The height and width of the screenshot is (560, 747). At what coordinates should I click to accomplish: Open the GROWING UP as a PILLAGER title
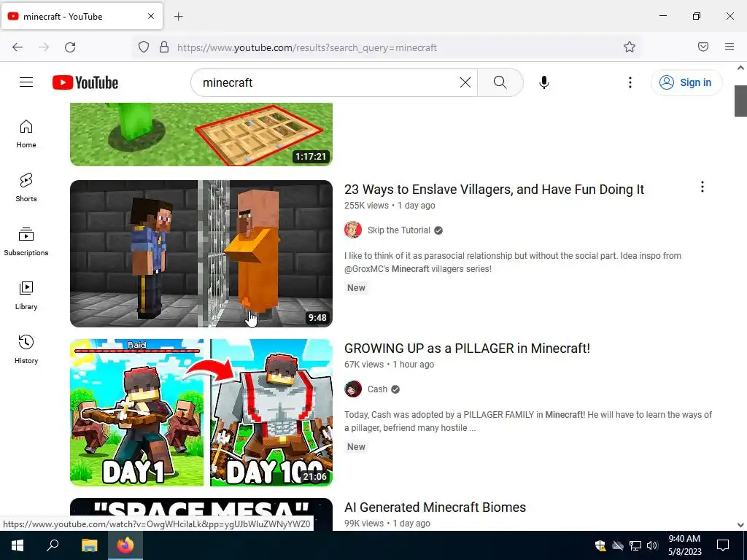pyautogui.click(x=467, y=349)
